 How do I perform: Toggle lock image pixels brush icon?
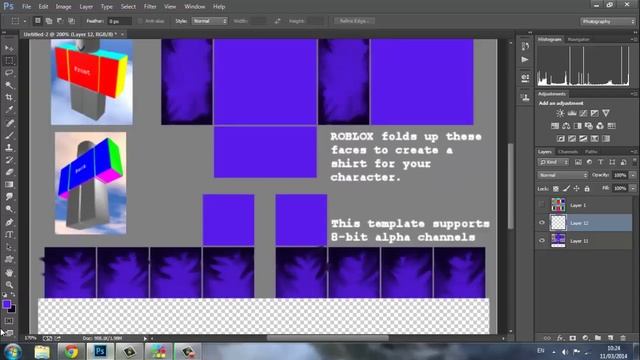566,189
